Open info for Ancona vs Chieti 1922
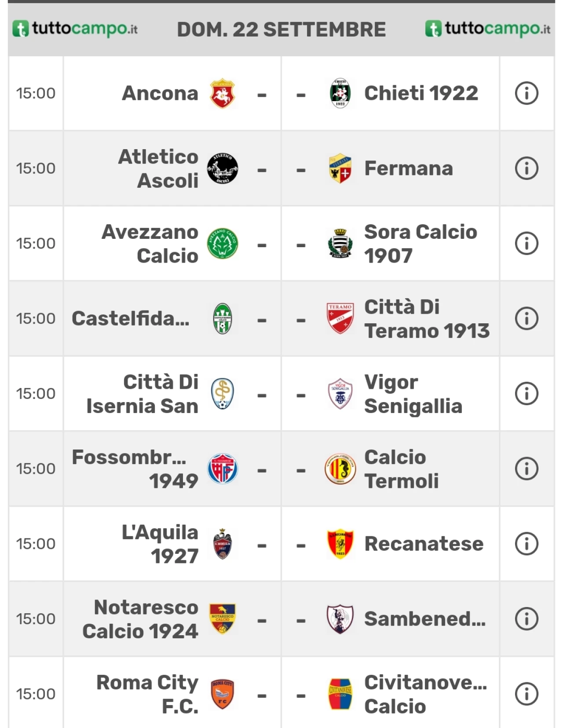The height and width of the screenshot is (728, 563). 526,93
